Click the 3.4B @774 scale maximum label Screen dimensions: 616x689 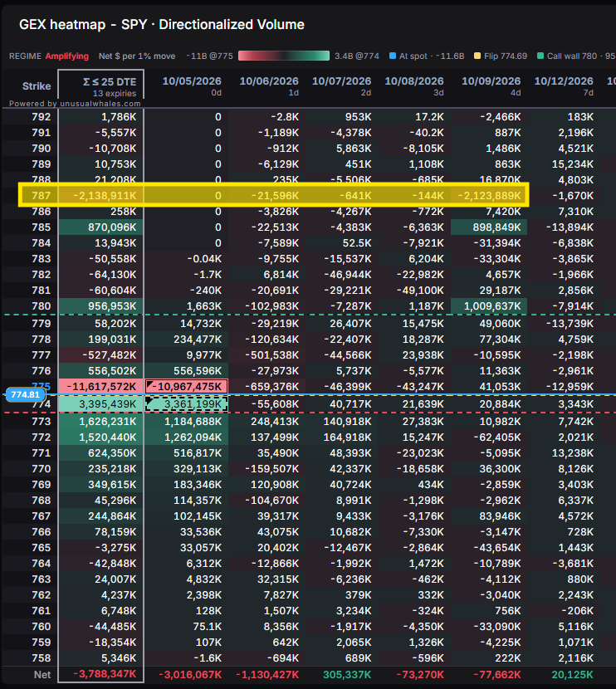(357, 56)
